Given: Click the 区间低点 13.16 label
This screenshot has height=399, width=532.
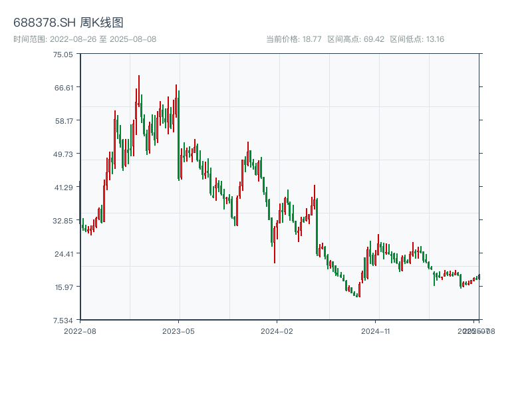Looking at the screenshot, I should (417, 39).
